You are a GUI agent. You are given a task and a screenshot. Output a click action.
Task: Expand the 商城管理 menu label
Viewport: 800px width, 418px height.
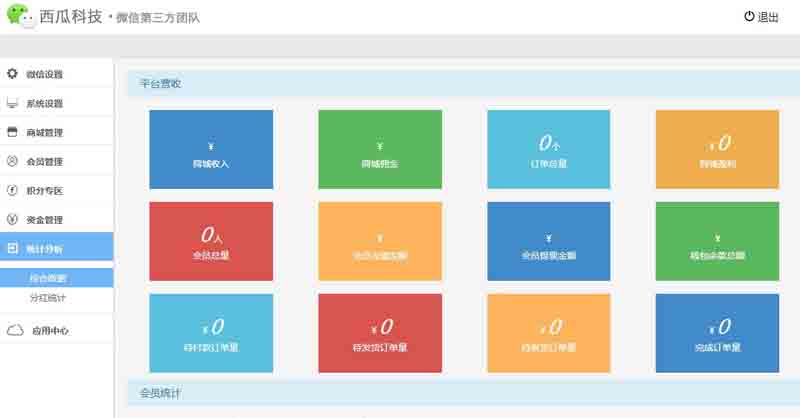point(45,133)
